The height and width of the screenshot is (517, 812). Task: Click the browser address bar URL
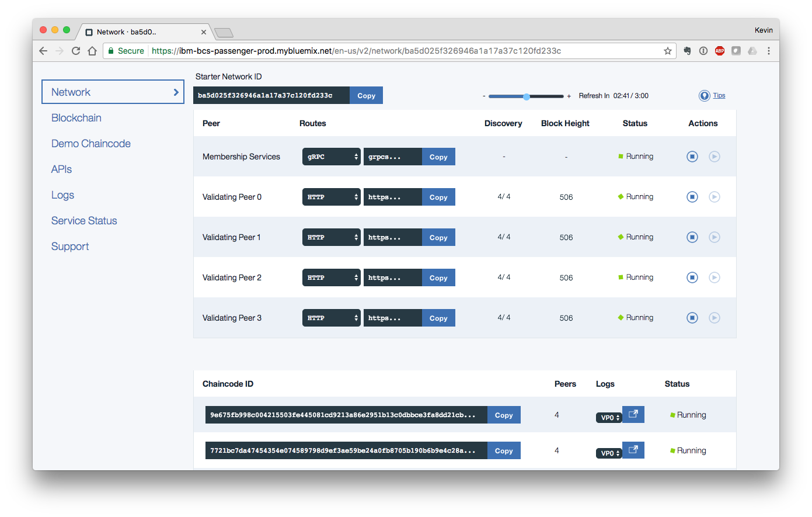356,51
